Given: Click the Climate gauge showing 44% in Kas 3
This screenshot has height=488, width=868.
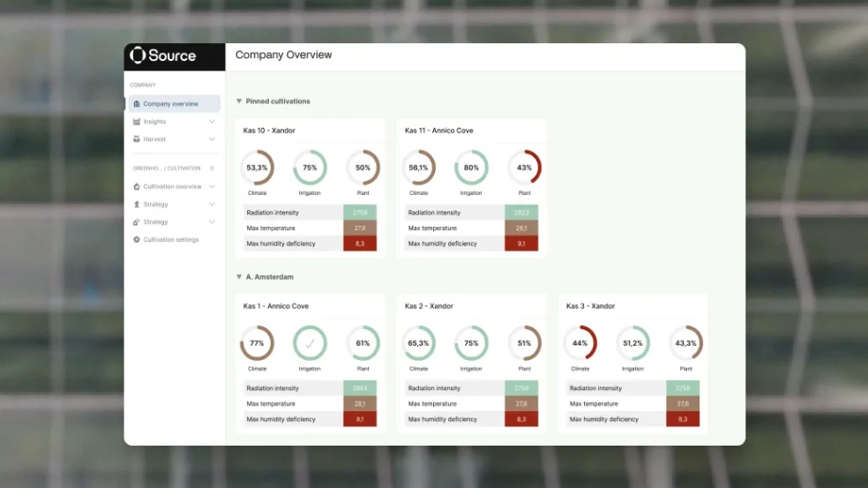Looking at the screenshot, I should pos(580,343).
